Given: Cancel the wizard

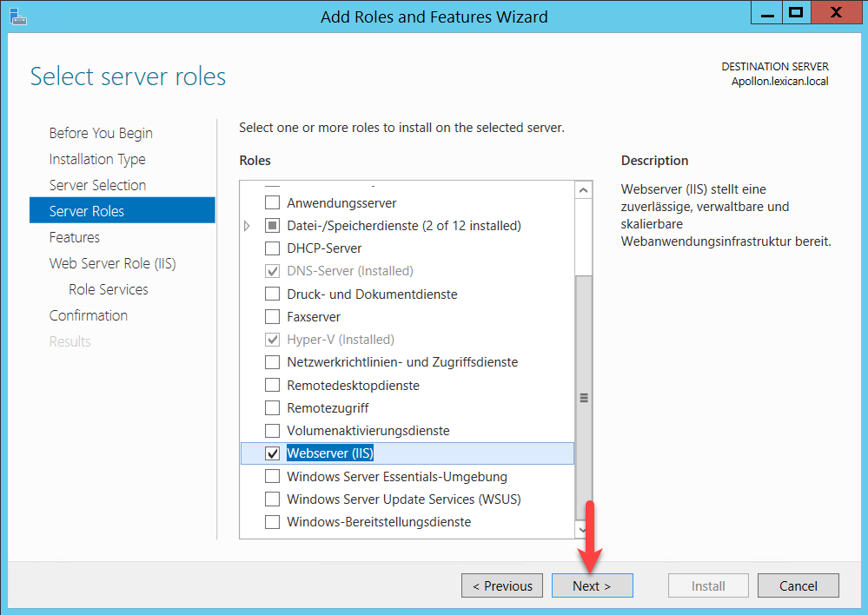Looking at the screenshot, I should 798,585.
